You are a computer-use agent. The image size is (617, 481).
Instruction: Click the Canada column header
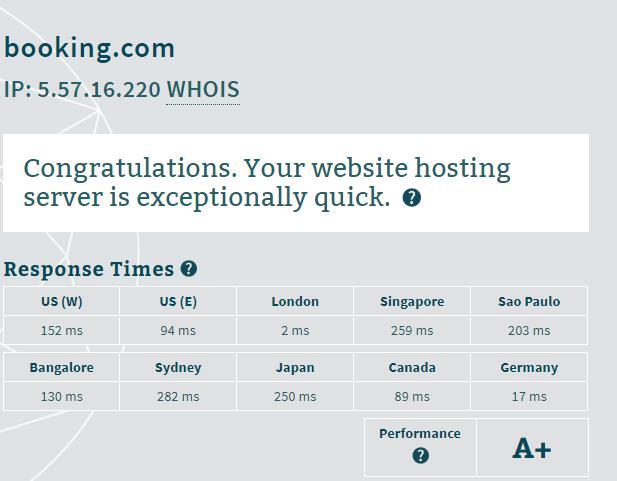[412, 368]
